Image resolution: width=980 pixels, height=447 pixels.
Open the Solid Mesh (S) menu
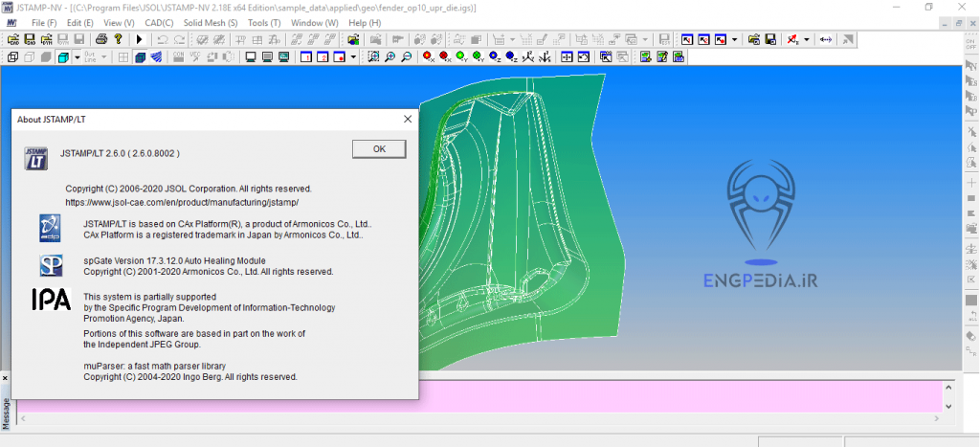click(210, 22)
